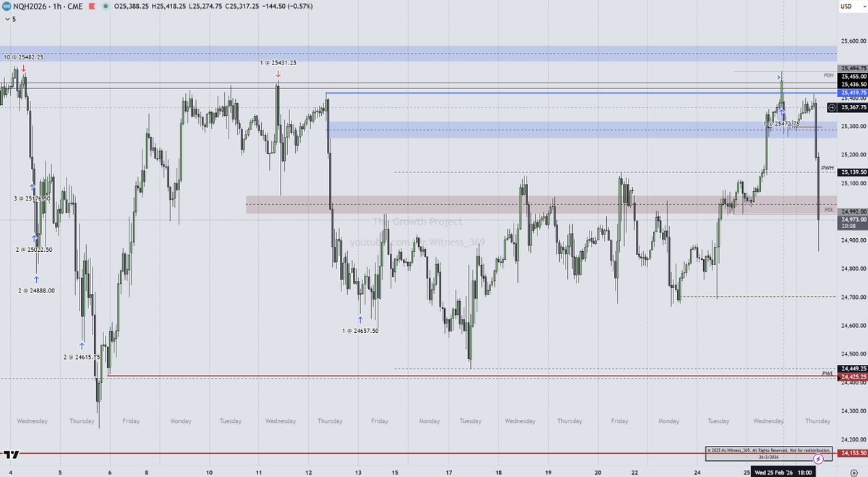Click the NQH2026 symbol logo badge
Image resolution: width=868 pixels, height=477 pixels.
pyautogui.click(x=6, y=8)
